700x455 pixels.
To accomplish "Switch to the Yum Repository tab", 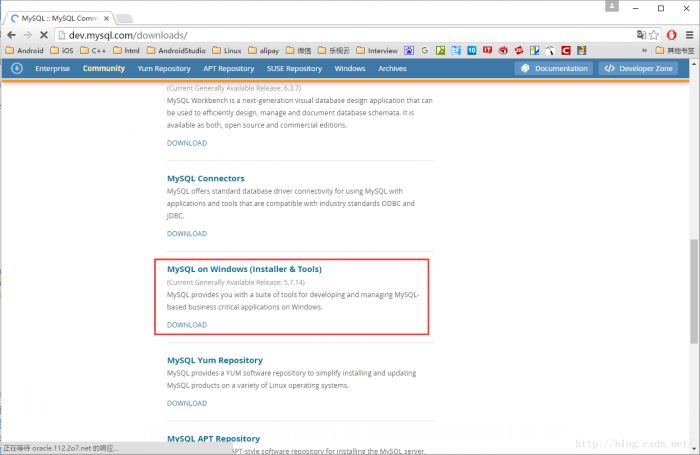I will click(163, 68).
